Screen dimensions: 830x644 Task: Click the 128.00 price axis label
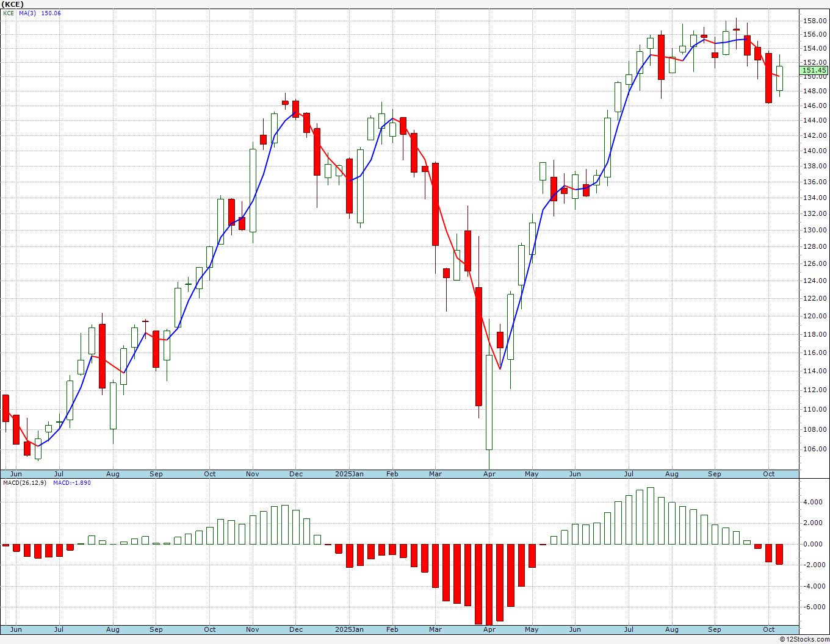click(x=816, y=246)
